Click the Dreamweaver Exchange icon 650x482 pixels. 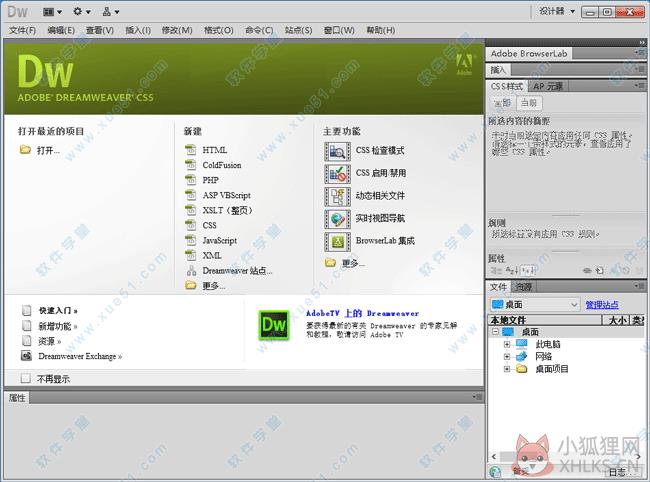coord(26,356)
